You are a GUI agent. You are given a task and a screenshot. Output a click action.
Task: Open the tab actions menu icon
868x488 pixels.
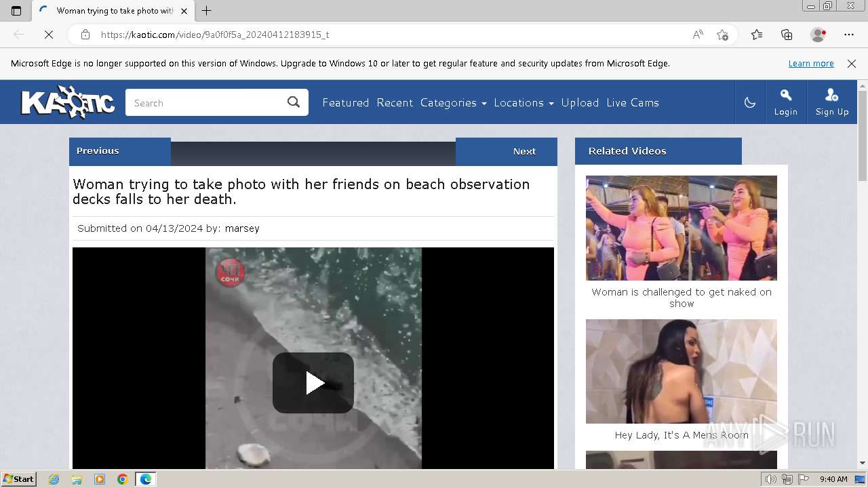[x=16, y=11]
